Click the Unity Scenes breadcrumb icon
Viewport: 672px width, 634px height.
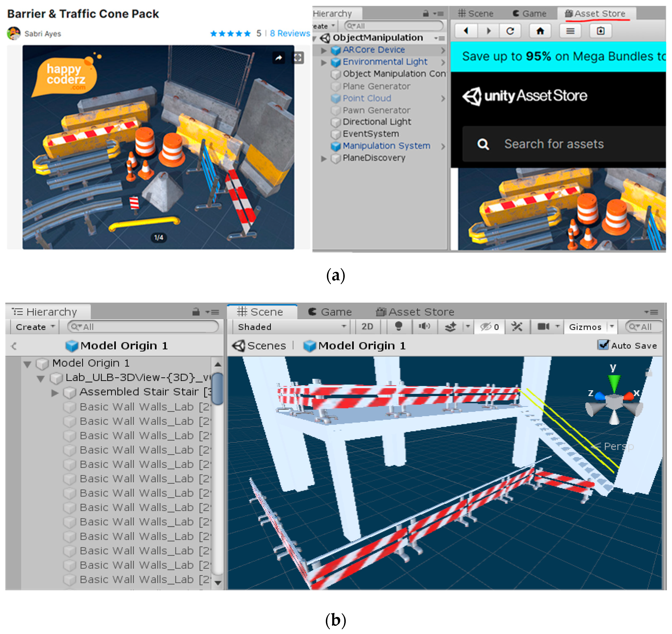[239, 345]
